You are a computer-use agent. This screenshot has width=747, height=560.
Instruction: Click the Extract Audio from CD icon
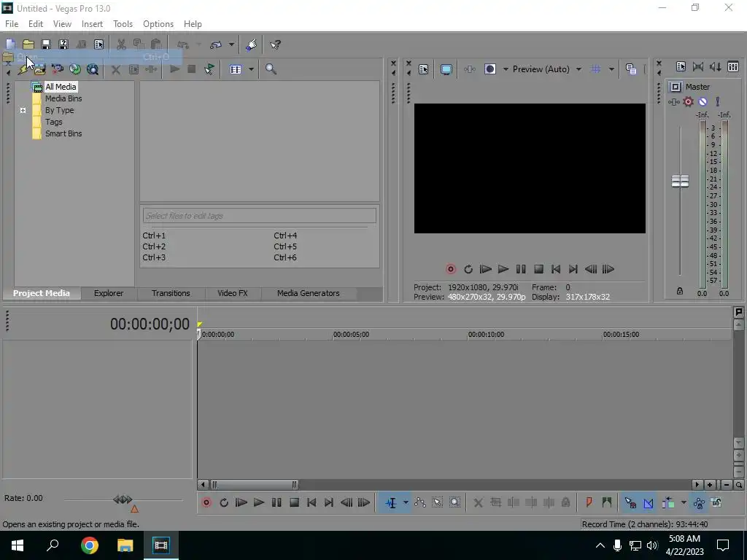point(75,69)
